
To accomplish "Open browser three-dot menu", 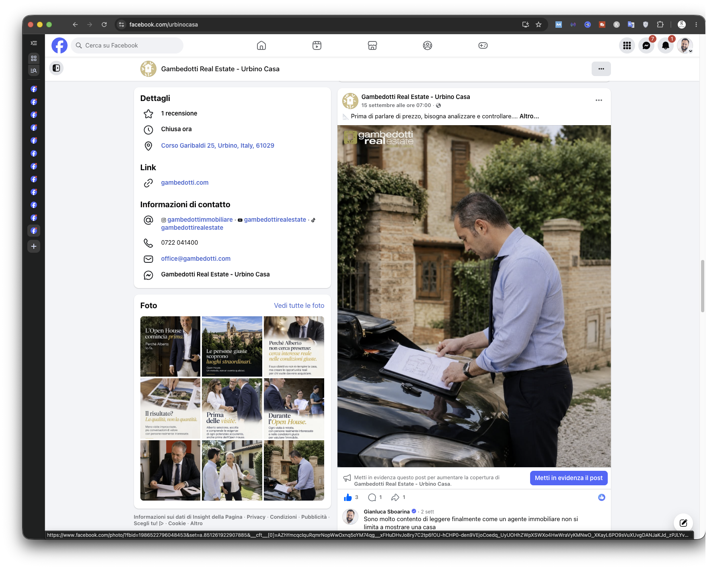I will pos(696,25).
